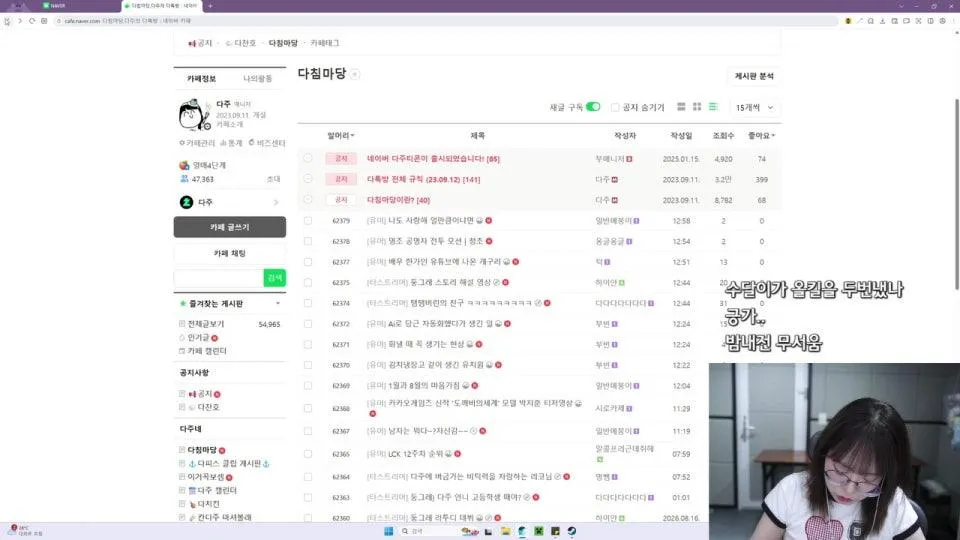This screenshot has width=960, height=540.
Task: Click the 게시판 분석 button
Action: tap(754, 76)
